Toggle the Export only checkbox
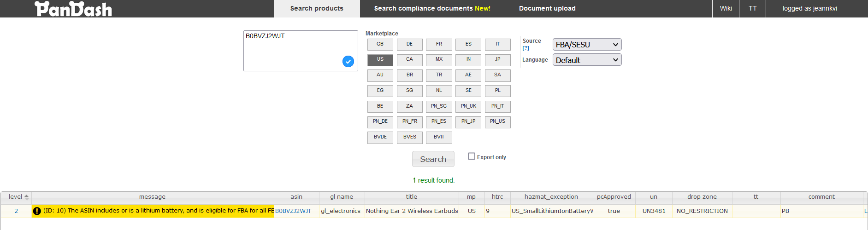868x230 pixels. tap(472, 156)
